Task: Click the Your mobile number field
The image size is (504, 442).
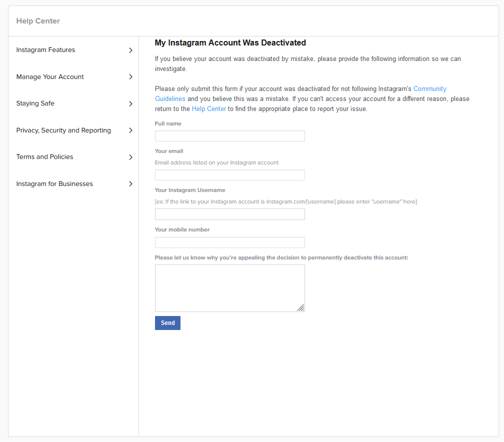Action: click(x=229, y=242)
